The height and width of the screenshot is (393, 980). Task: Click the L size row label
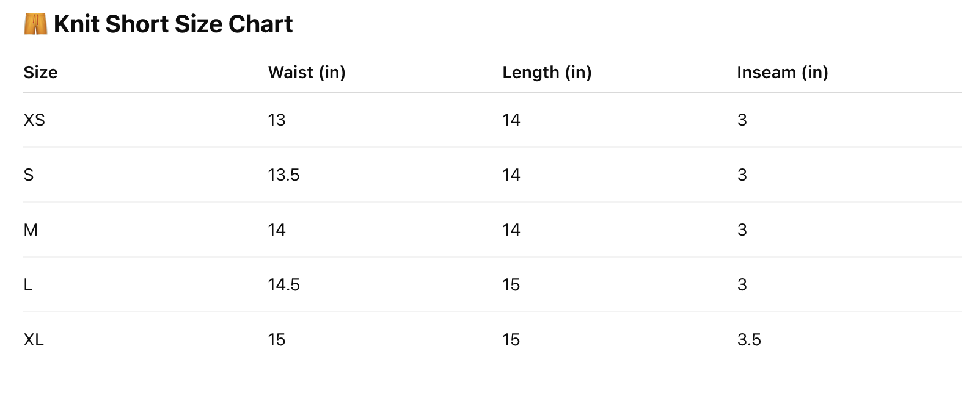point(27,284)
